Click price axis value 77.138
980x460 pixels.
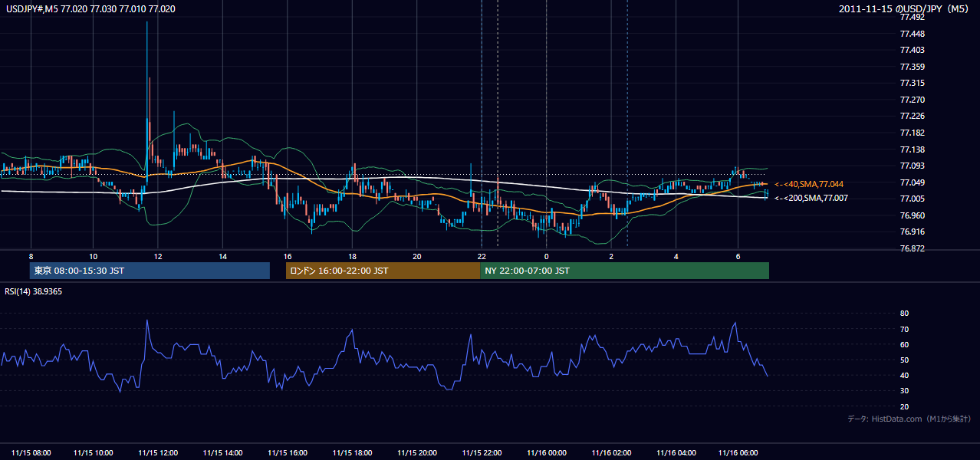[913, 149]
